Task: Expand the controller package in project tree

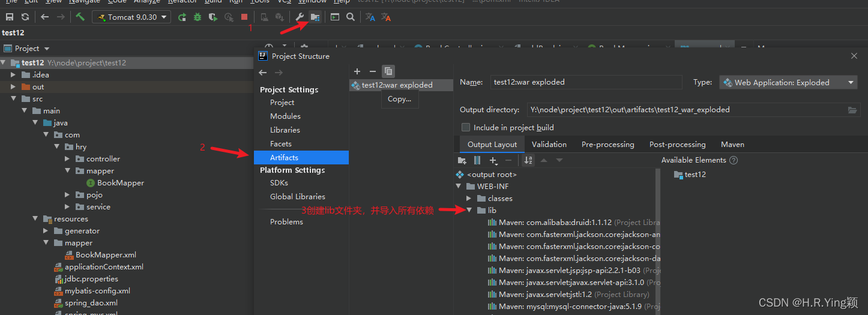Action: click(68, 159)
